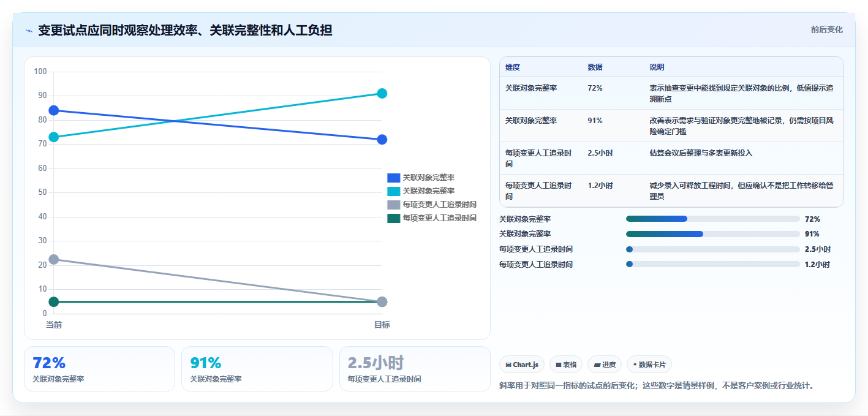Open the 2.5小时 每项变更人工追录时间 data card
The height and width of the screenshot is (416, 868).
(415, 369)
